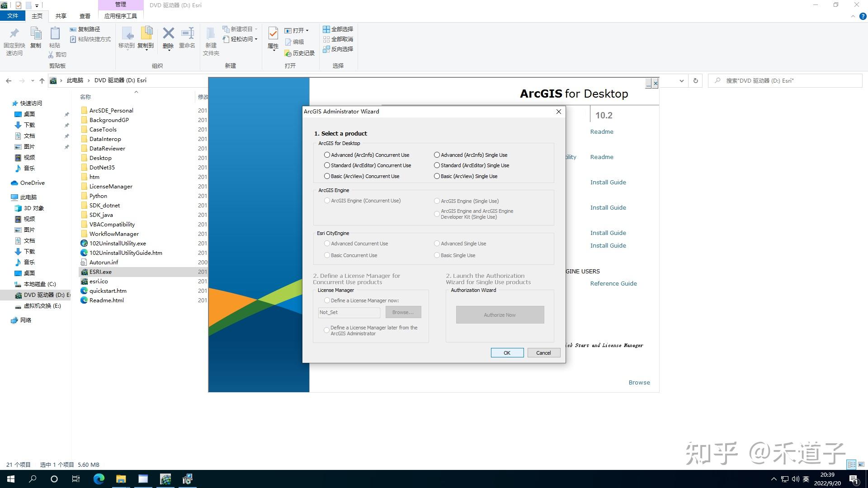Click the History icon in the ribbon
The width and height of the screenshot is (868, 488).
(288, 53)
